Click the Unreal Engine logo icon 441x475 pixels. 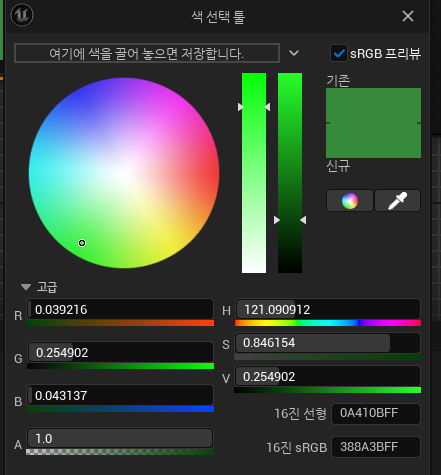(22, 15)
